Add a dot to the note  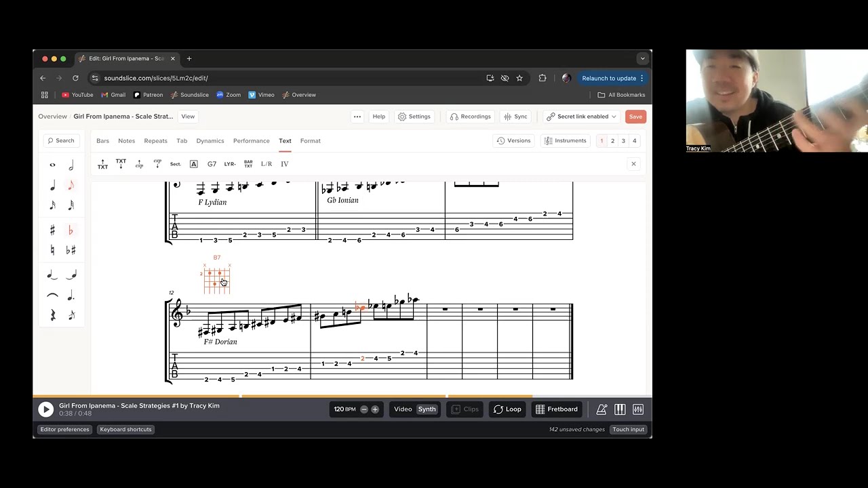[x=71, y=296]
